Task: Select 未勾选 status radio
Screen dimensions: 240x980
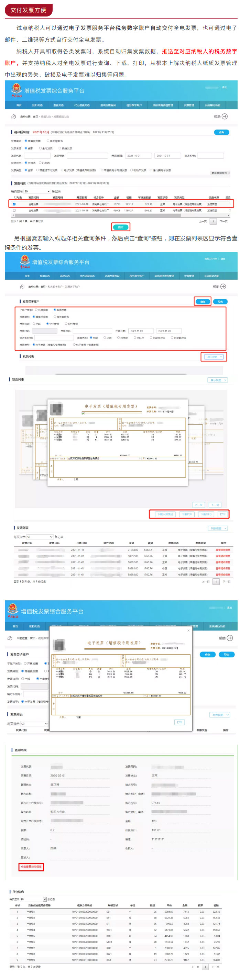Action: pos(26,163)
